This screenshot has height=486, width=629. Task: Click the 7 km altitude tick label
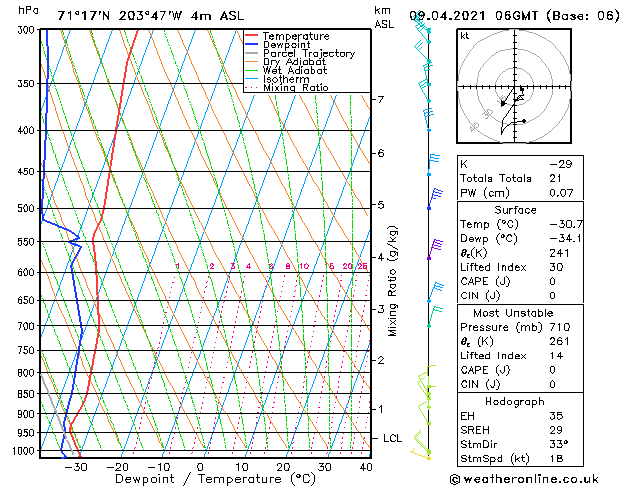coord(381,99)
